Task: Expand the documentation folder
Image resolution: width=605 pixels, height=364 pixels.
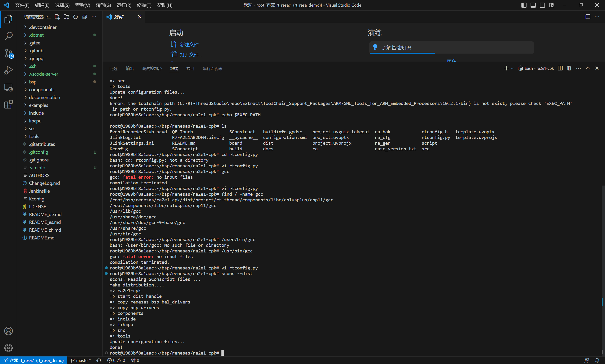Action: (60, 97)
